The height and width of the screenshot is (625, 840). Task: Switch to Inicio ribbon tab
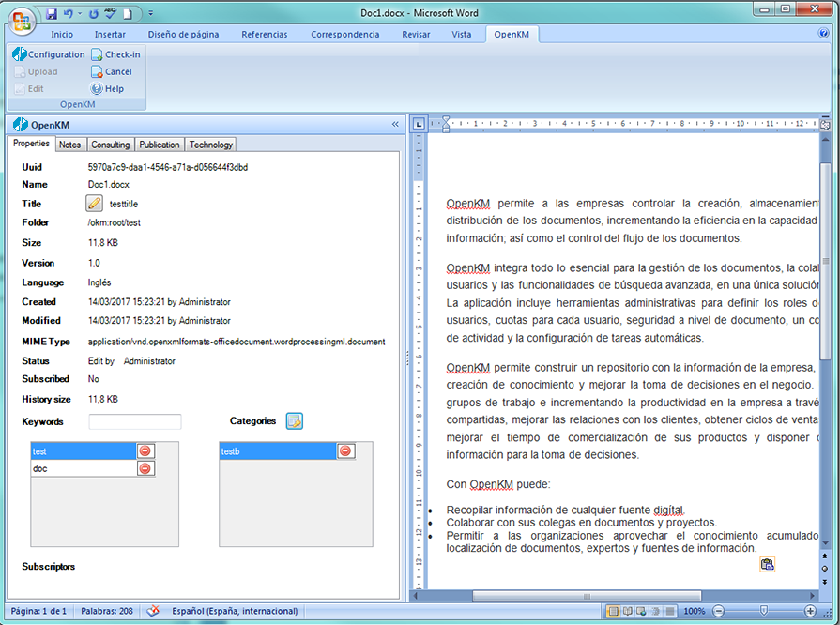pos(62,35)
